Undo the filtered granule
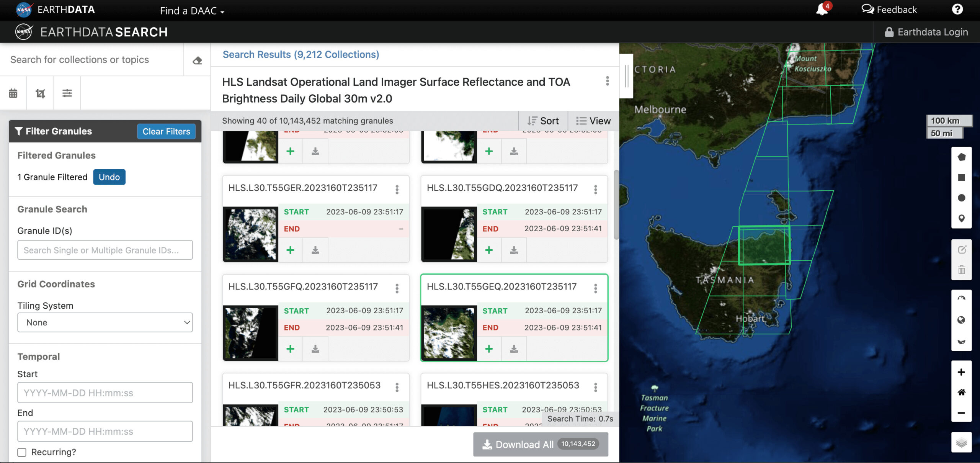Screen dimensions: 980x463 109,177
